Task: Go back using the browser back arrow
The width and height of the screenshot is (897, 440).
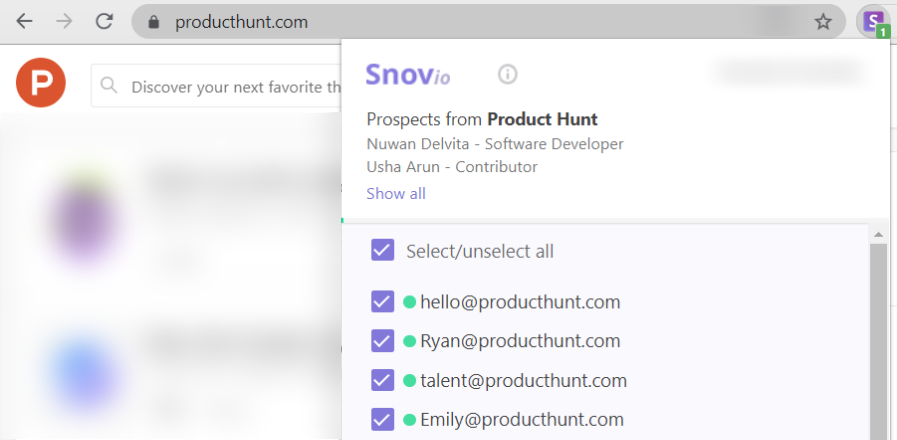Action: pyautogui.click(x=24, y=22)
